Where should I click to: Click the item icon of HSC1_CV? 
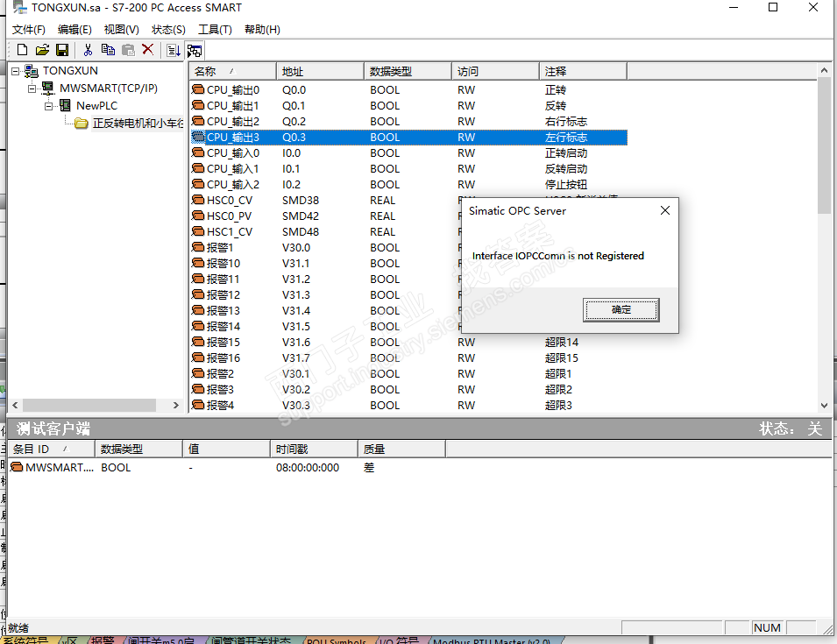(x=198, y=231)
